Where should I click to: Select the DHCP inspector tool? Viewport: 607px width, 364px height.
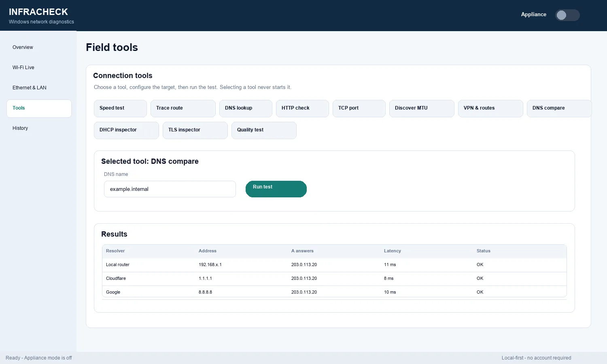pyautogui.click(x=126, y=130)
